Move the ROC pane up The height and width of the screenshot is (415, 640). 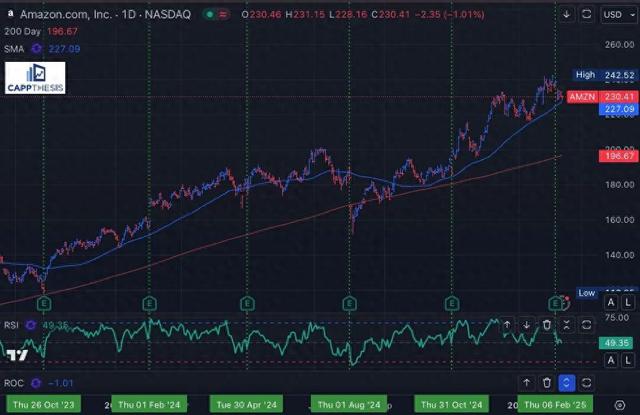[x=527, y=382]
